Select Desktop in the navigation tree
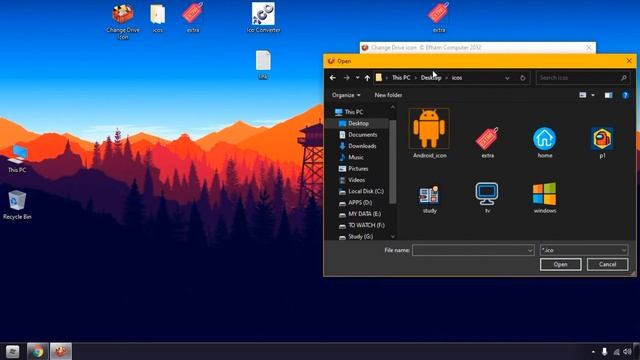This screenshot has width=640, height=360. 354,123
